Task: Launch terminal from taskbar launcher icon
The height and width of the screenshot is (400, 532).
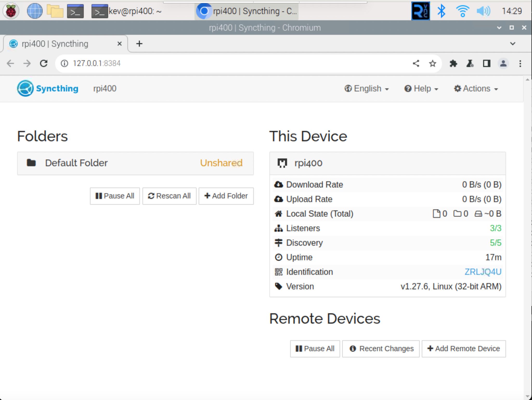Action: [x=75, y=11]
